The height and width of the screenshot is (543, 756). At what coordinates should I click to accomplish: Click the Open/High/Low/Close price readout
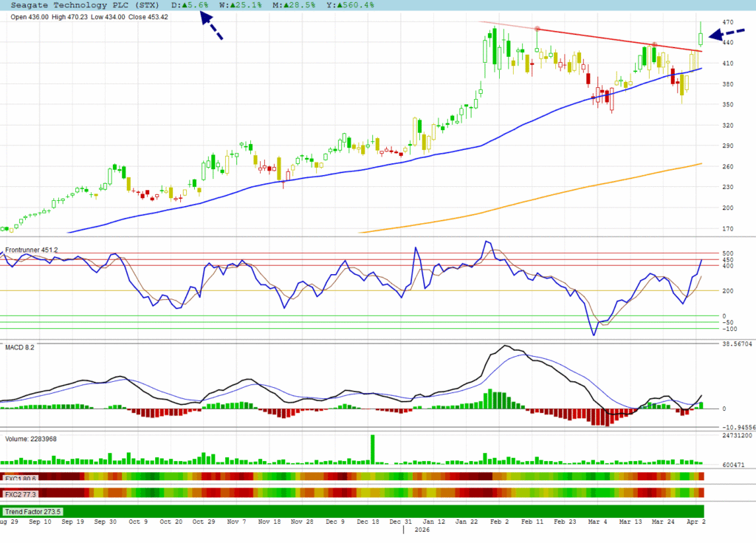click(89, 17)
